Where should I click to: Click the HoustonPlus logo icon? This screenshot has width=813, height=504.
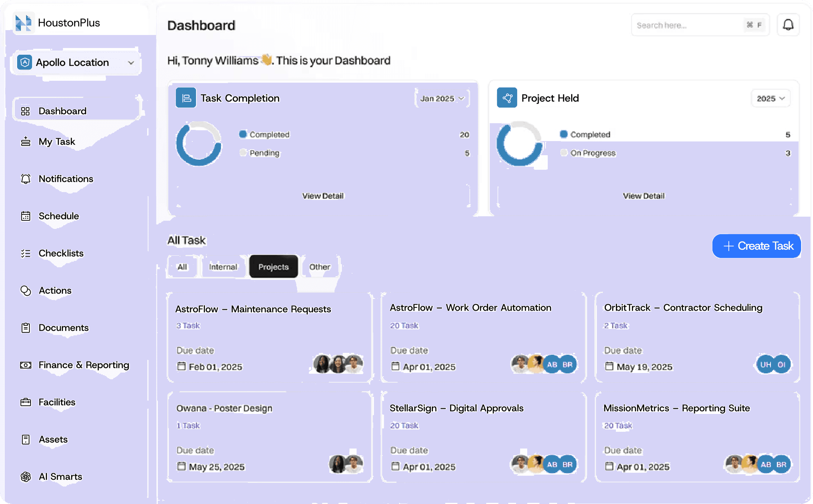coord(23,22)
